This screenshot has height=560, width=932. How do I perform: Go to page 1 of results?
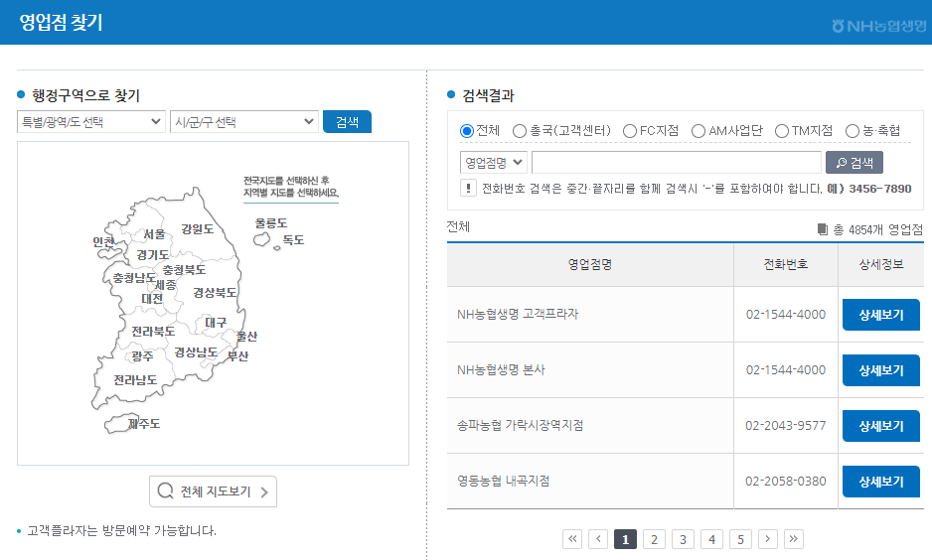(x=625, y=539)
